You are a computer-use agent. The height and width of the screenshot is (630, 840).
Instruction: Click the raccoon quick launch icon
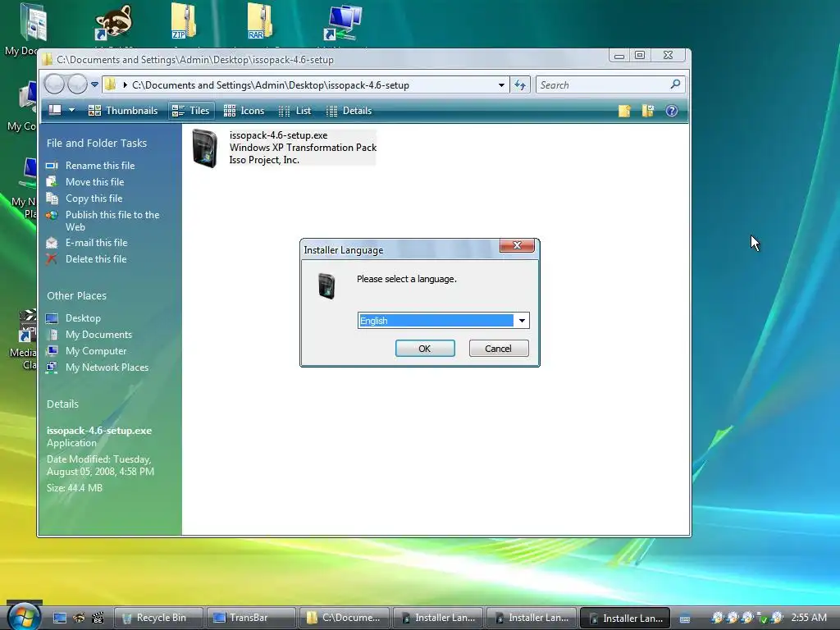pos(79,619)
